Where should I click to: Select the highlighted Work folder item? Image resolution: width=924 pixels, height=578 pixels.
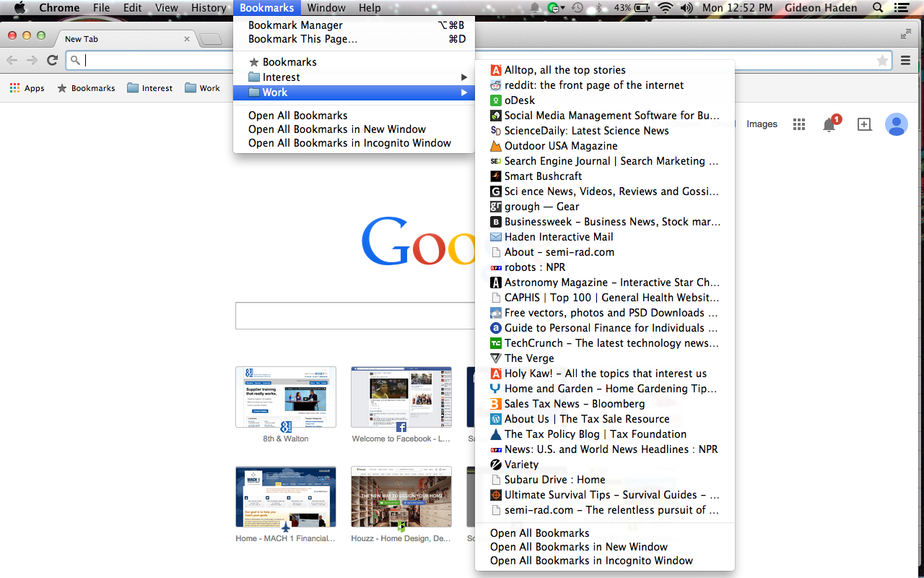pos(354,92)
